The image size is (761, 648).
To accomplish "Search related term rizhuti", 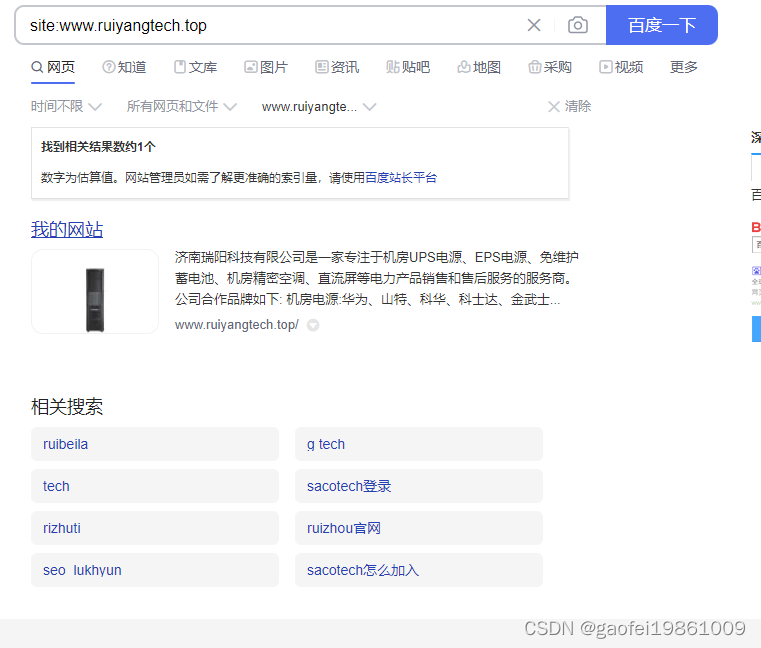I will pos(155,528).
